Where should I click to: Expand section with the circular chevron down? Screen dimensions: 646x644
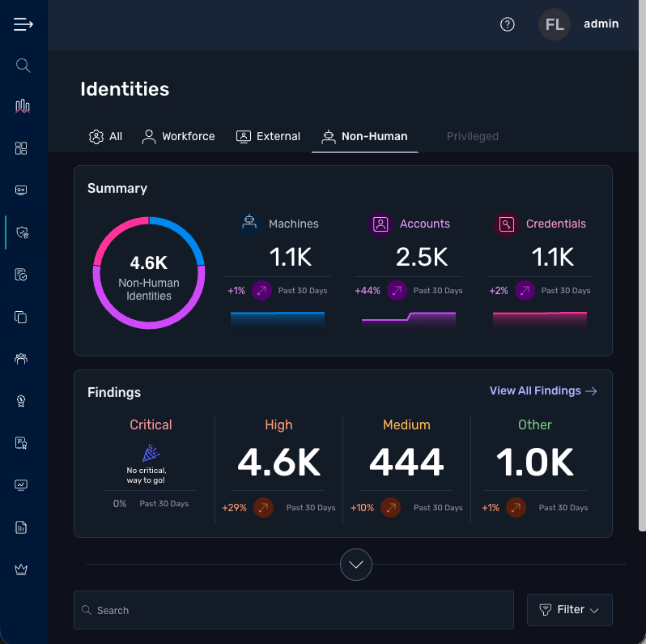coord(356,565)
